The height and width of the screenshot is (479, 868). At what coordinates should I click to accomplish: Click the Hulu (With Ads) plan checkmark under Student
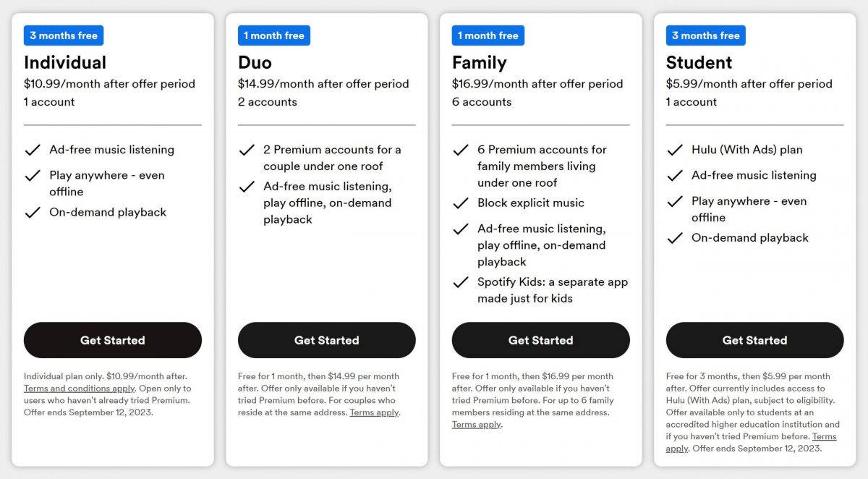tap(676, 150)
